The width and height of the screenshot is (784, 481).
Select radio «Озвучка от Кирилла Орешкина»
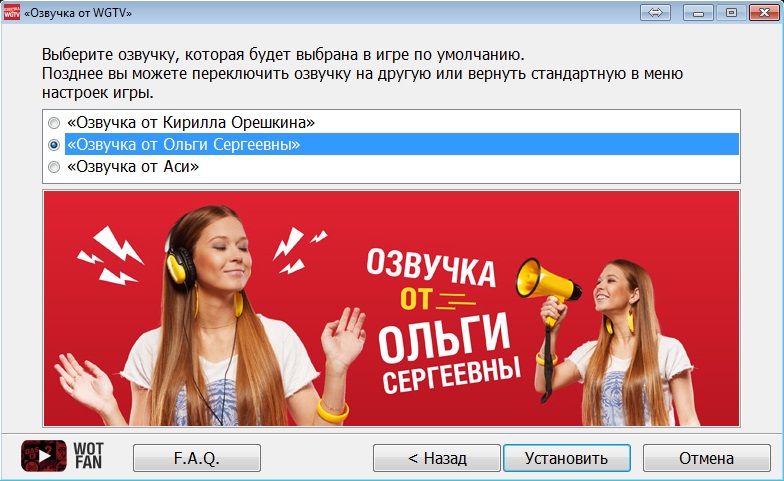tap(54, 123)
